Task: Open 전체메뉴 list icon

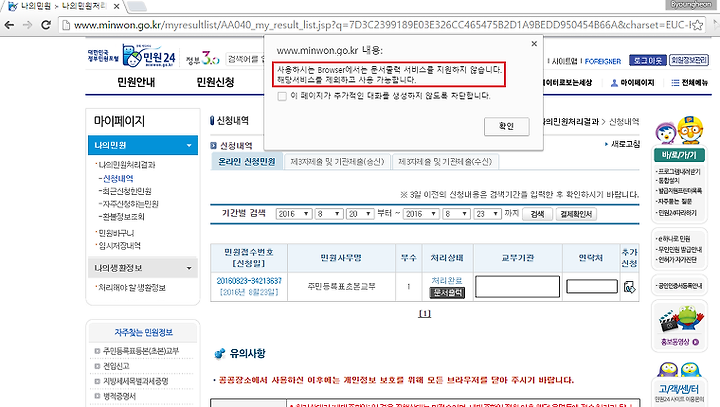Action: click(690, 83)
